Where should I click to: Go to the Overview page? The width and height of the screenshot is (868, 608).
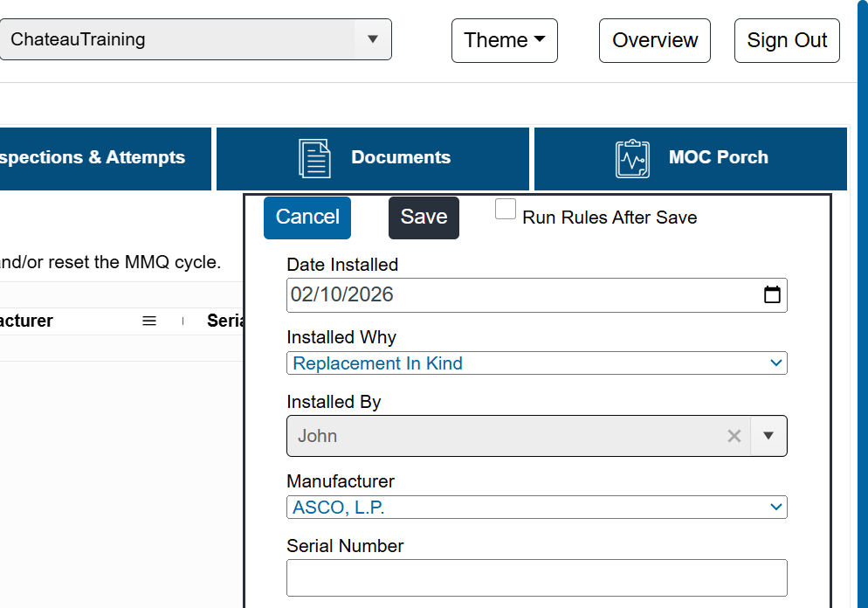point(655,40)
